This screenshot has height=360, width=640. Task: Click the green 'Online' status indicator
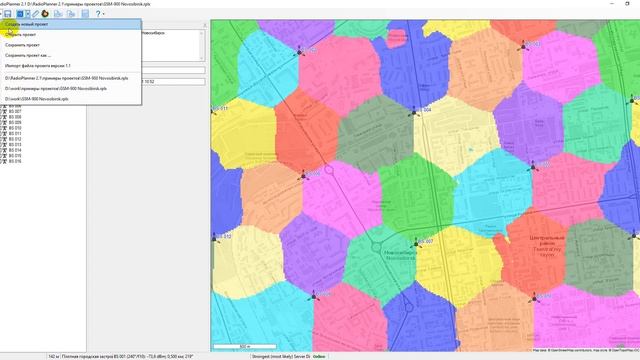pyautogui.click(x=319, y=357)
